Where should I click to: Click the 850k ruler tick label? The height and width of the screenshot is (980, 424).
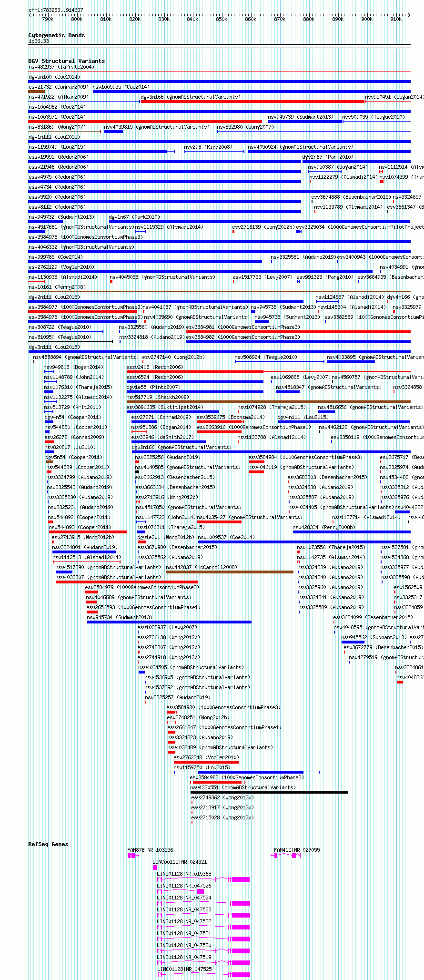[x=222, y=19]
